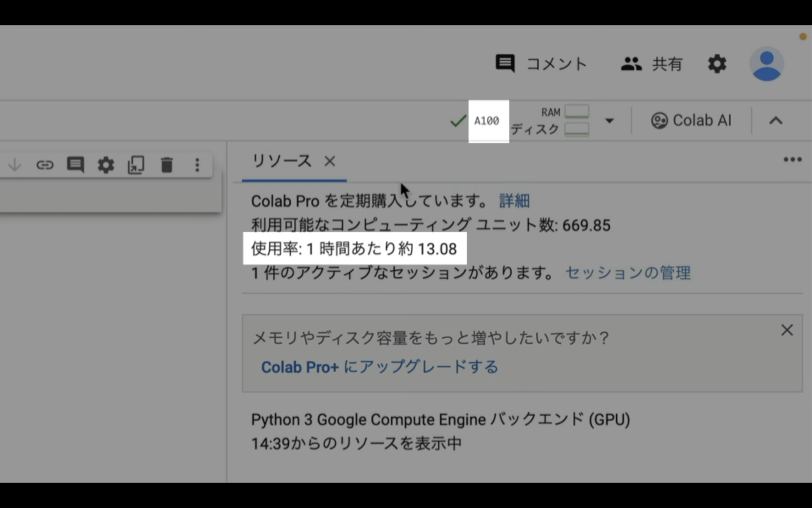Mirror cell in tab icon

tap(136, 165)
